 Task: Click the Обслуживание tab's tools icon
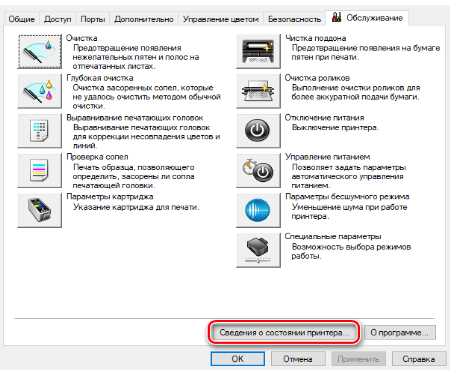tap(337, 17)
